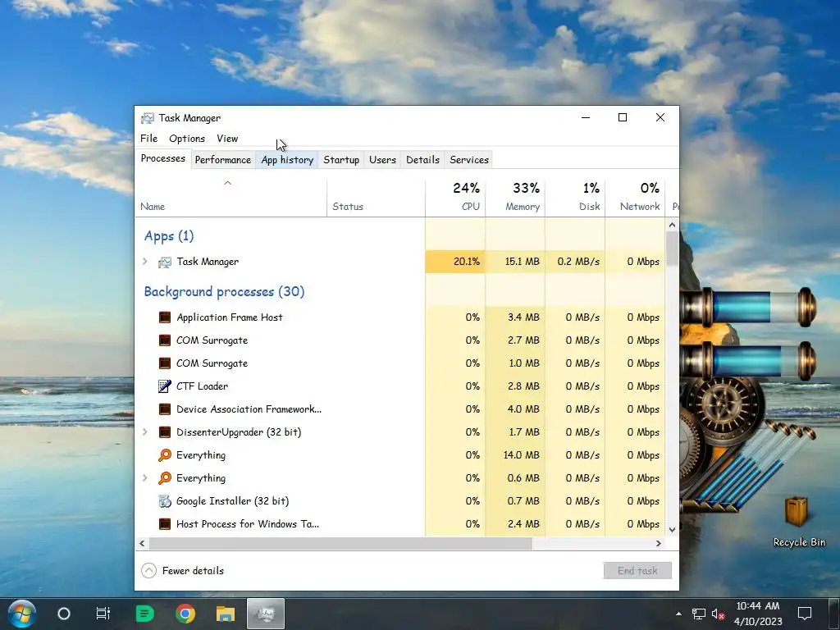Click the Google Installer (32 bit) name
The image size is (840, 630).
[232, 501]
